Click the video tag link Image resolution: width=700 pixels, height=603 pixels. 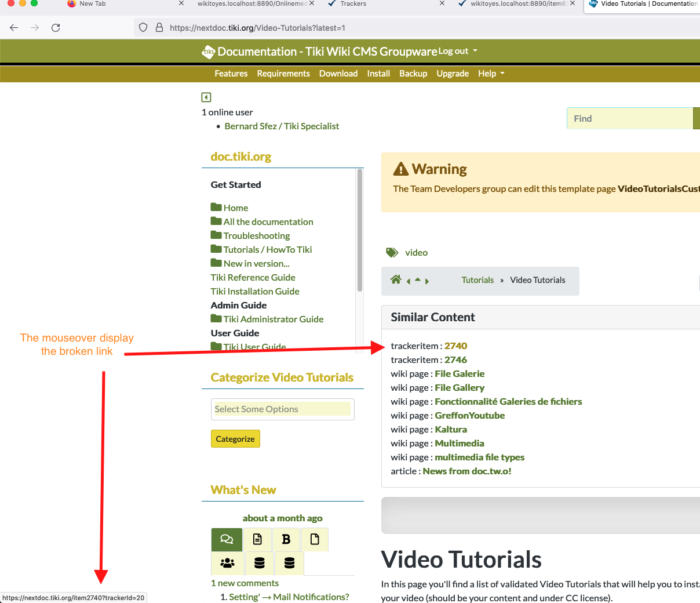pos(416,252)
